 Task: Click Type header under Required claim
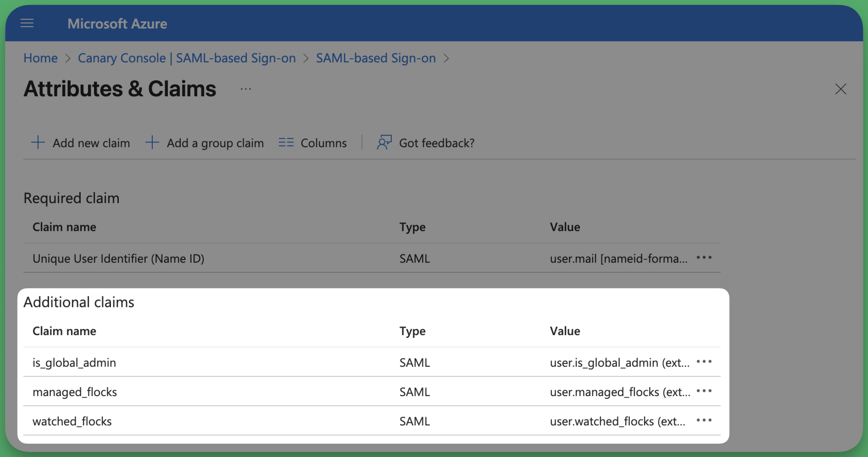click(x=412, y=227)
